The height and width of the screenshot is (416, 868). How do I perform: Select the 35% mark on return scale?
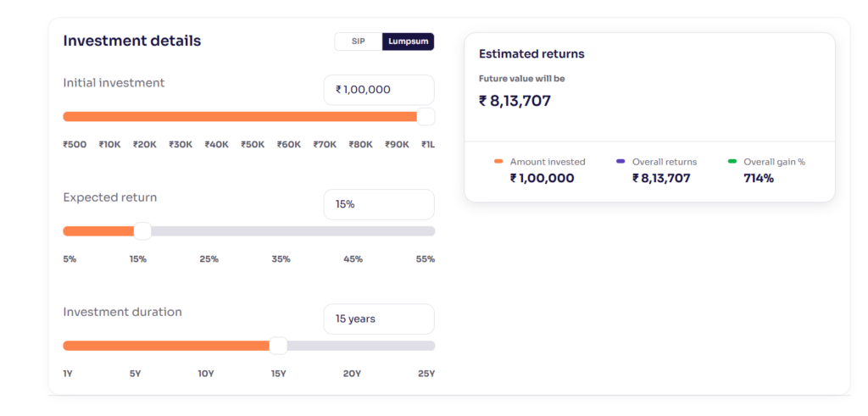tap(281, 259)
